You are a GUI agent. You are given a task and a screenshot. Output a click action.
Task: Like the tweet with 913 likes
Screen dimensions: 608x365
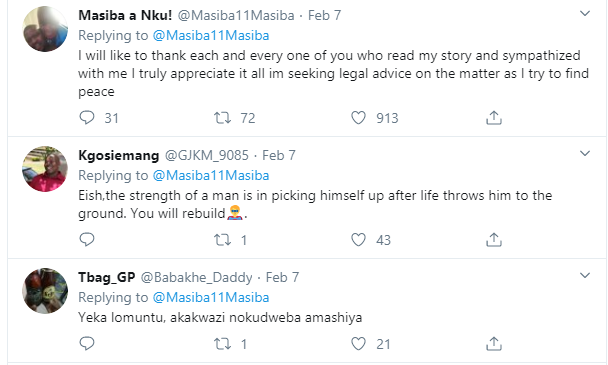coord(358,118)
